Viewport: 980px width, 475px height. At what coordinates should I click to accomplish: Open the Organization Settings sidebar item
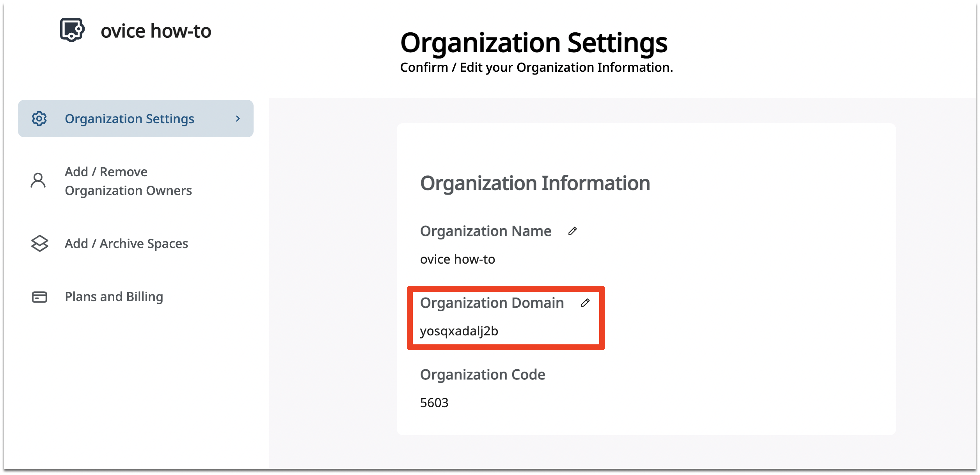coord(130,119)
